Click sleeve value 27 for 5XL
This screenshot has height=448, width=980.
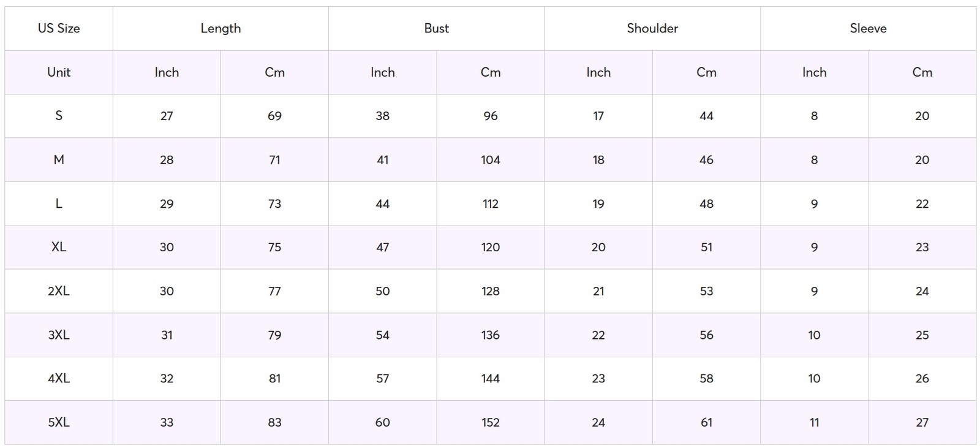(x=922, y=422)
